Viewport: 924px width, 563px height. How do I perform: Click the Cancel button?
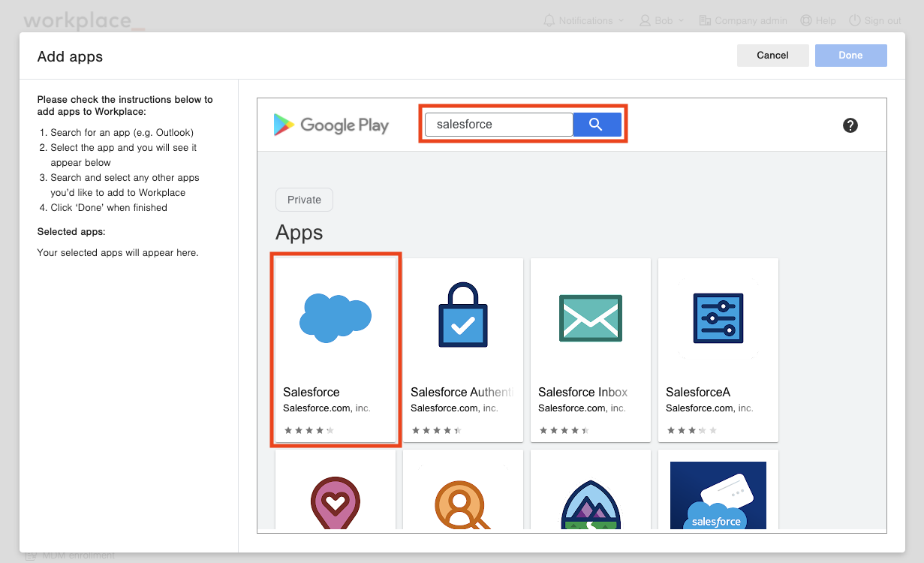(x=773, y=56)
